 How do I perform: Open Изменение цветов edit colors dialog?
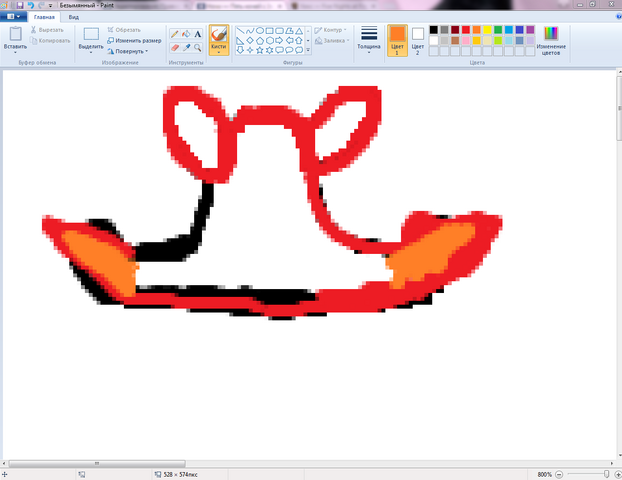click(x=551, y=40)
